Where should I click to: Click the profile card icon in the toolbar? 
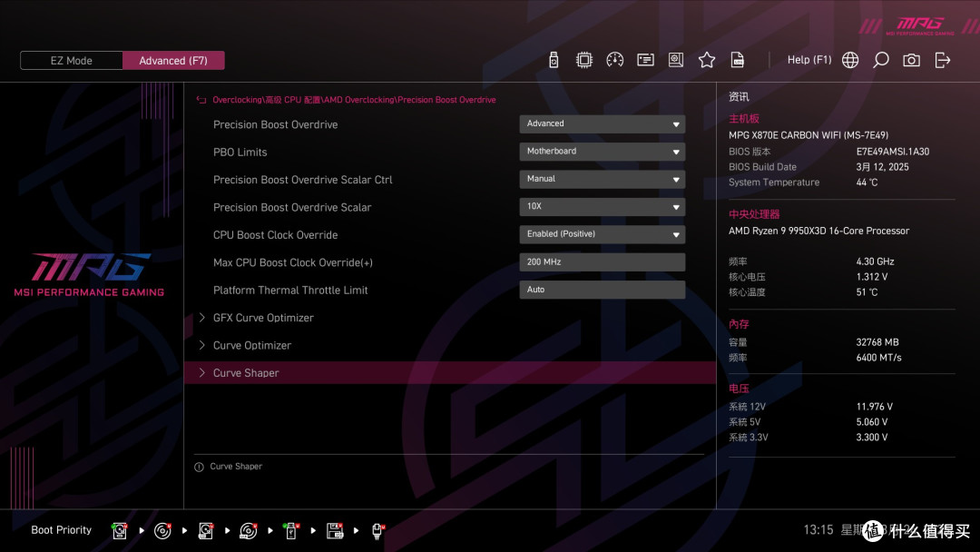tap(645, 60)
